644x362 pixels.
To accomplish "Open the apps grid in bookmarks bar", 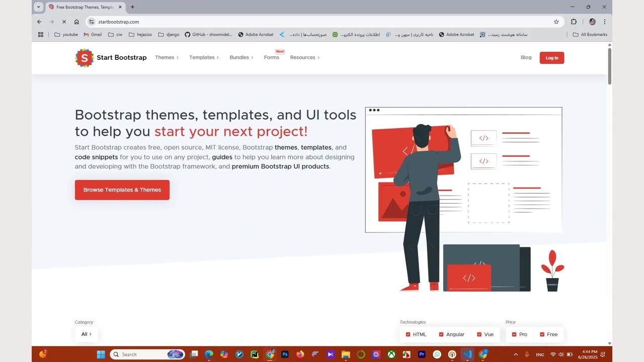I will tap(41, 35).
